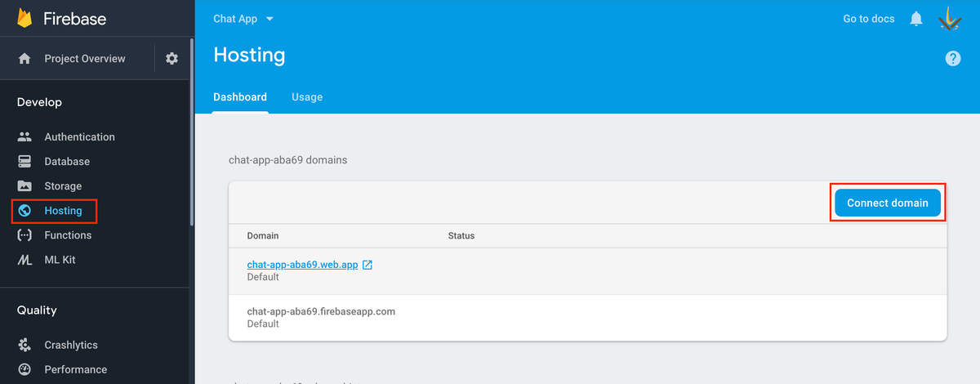Open Performance in the sidebar
980x384 pixels.
[x=75, y=369]
